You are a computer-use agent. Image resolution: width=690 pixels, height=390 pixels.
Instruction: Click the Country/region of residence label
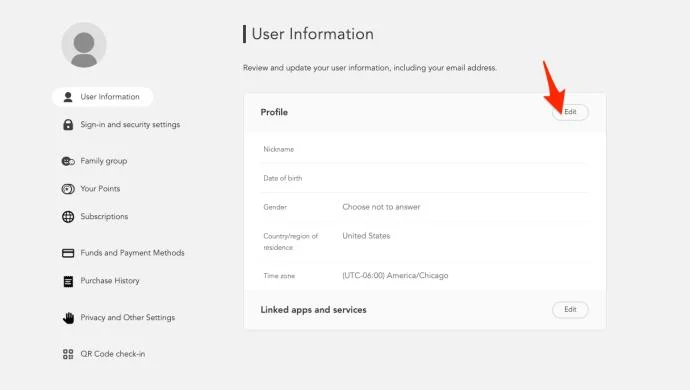(x=290, y=242)
